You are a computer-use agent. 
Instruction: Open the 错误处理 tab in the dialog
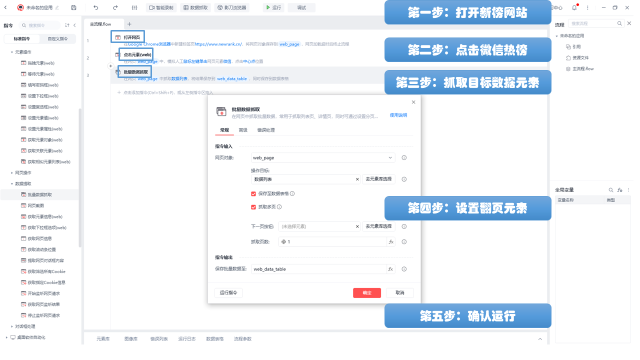(x=266, y=130)
